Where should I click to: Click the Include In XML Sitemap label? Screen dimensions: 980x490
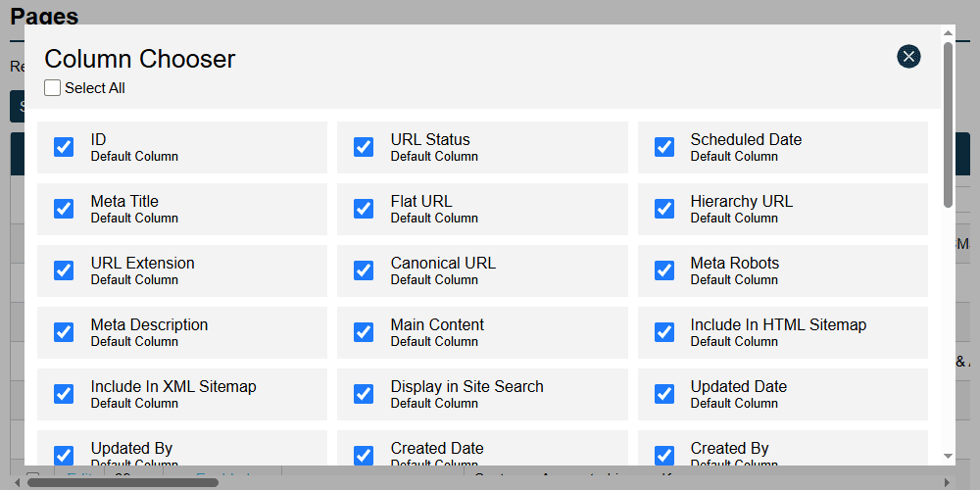173,387
